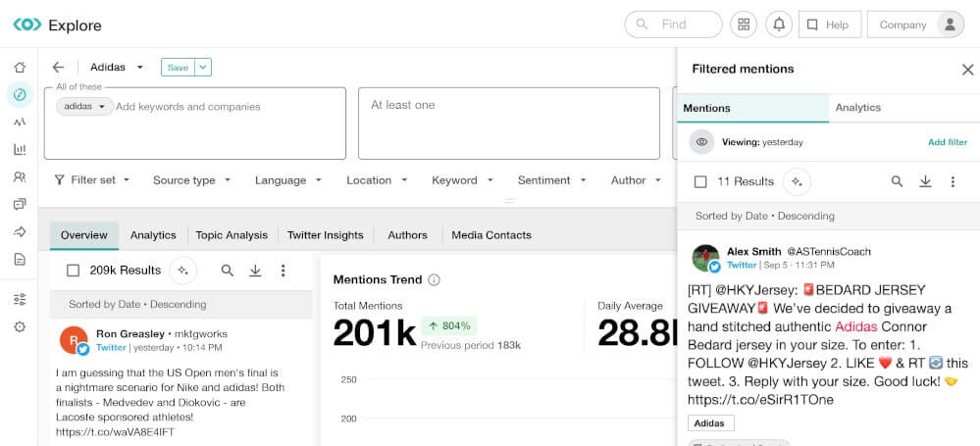Open the people/influencers sidebar icon
The width and height of the screenshot is (980, 446).
[20, 176]
